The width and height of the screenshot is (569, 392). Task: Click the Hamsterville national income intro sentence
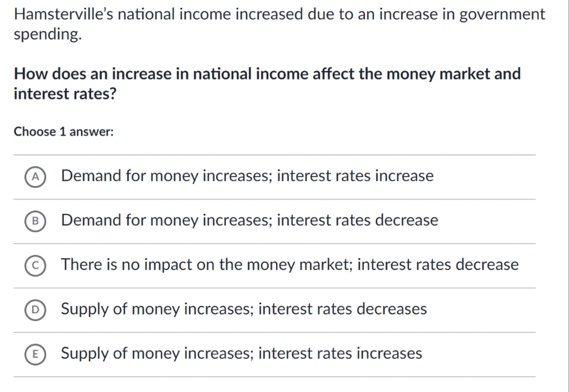point(279,14)
